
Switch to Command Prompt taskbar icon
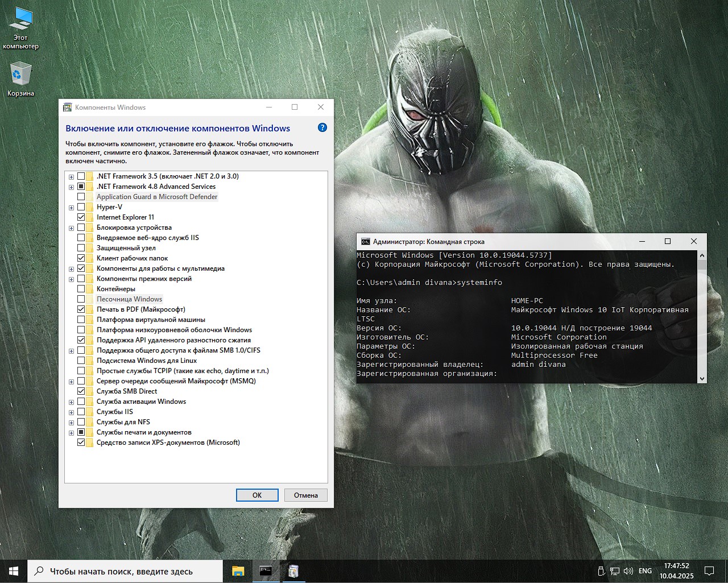pyautogui.click(x=266, y=571)
